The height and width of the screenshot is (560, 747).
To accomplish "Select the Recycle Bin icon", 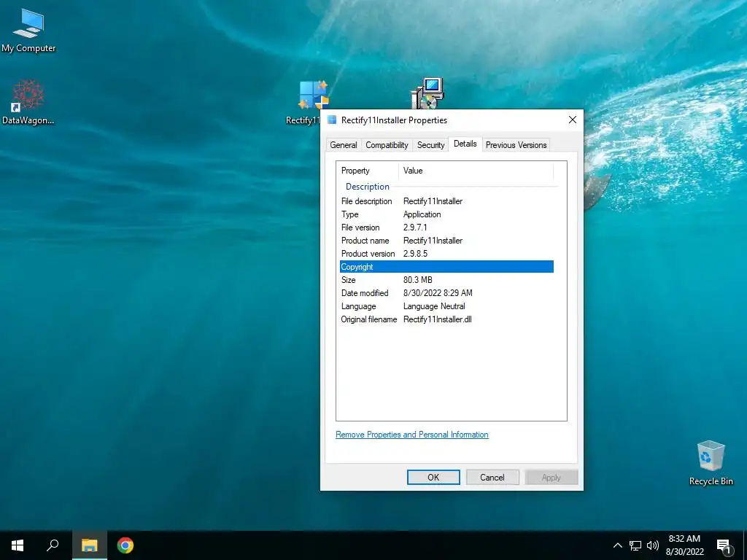I will [x=711, y=463].
